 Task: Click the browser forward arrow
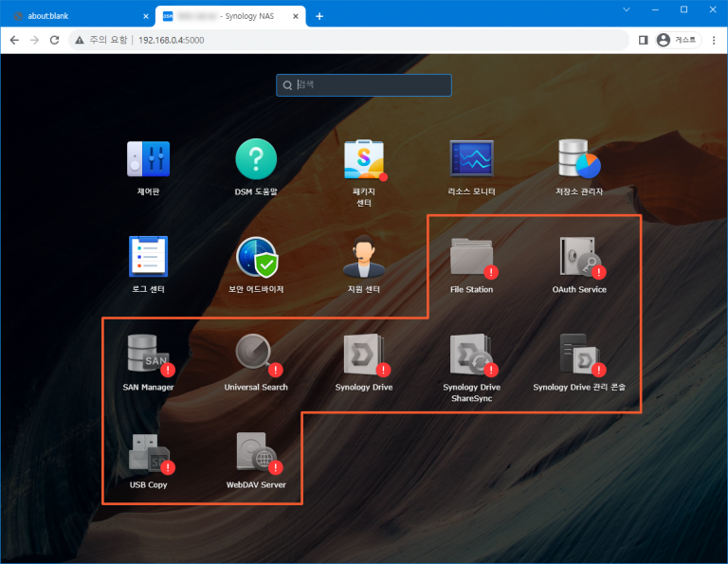34,40
